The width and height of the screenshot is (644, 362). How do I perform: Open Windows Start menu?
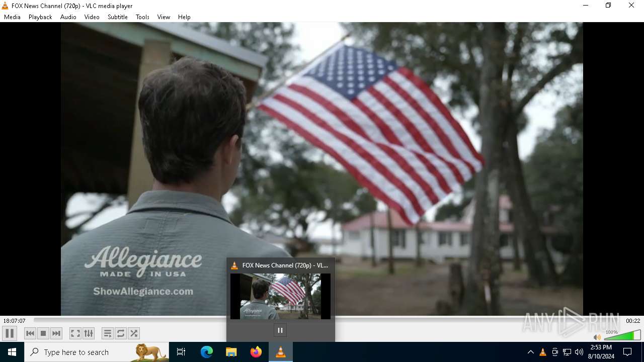(x=12, y=352)
